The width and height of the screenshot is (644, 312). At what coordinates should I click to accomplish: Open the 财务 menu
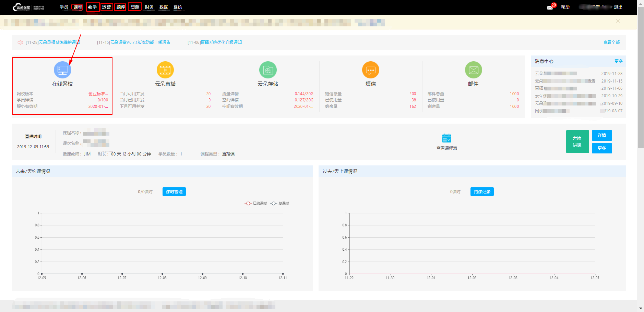pos(149,7)
